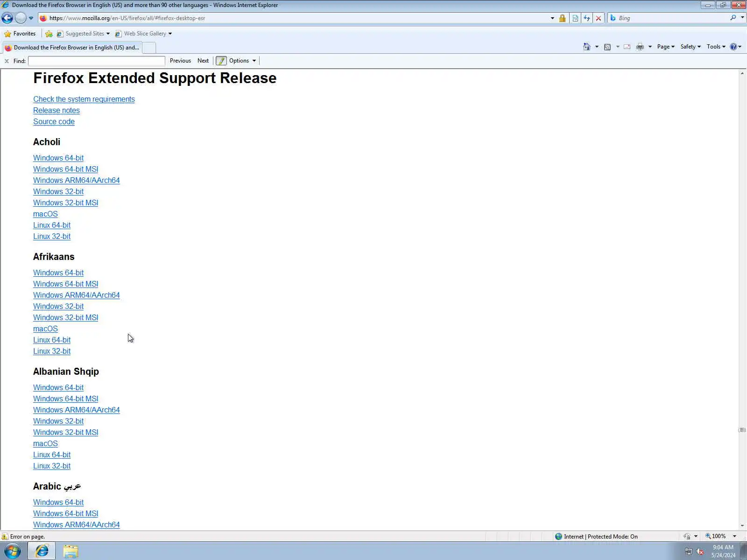Click Show Desktop button at taskbar end

[x=743, y=551]
